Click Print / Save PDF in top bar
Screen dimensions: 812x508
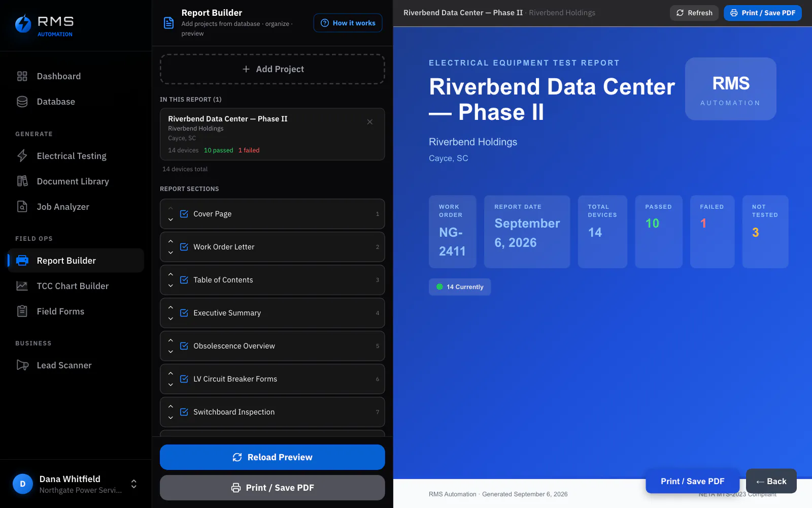tap(763, 13)
